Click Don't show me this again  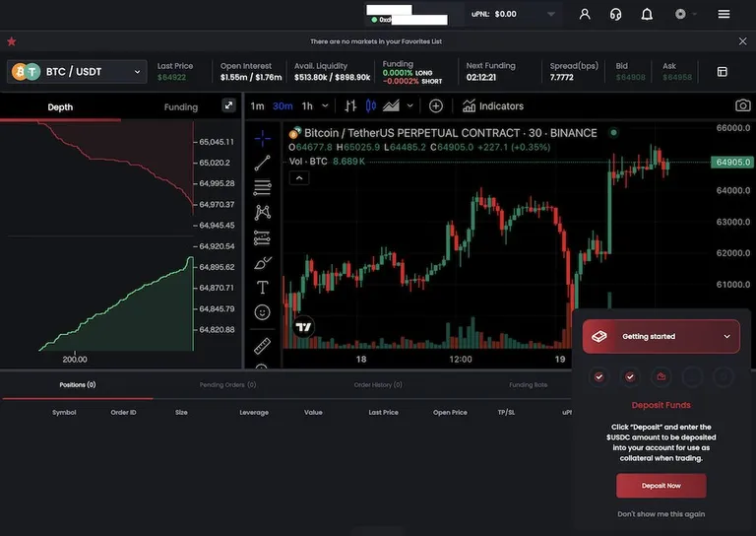pyautogui.click(x=661, y=514)
